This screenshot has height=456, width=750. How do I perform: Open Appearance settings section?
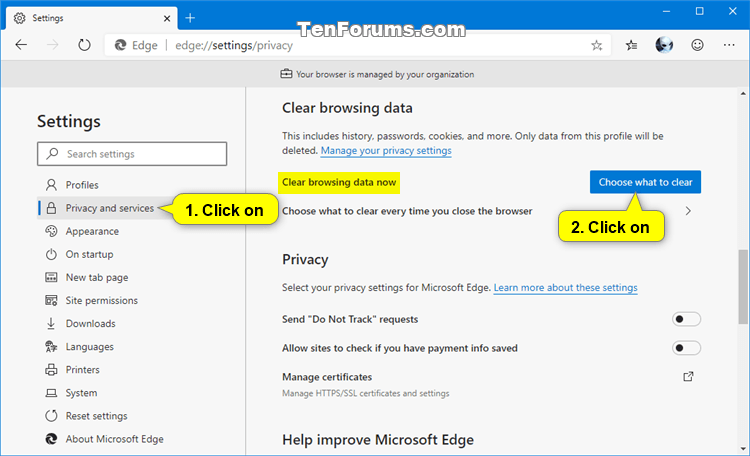[92, 231]
